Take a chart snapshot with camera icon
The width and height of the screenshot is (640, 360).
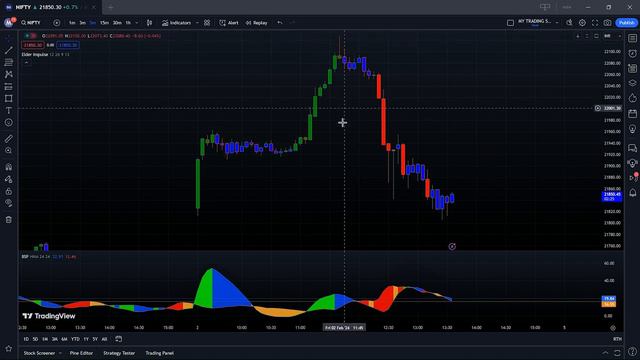pos(607,23)
